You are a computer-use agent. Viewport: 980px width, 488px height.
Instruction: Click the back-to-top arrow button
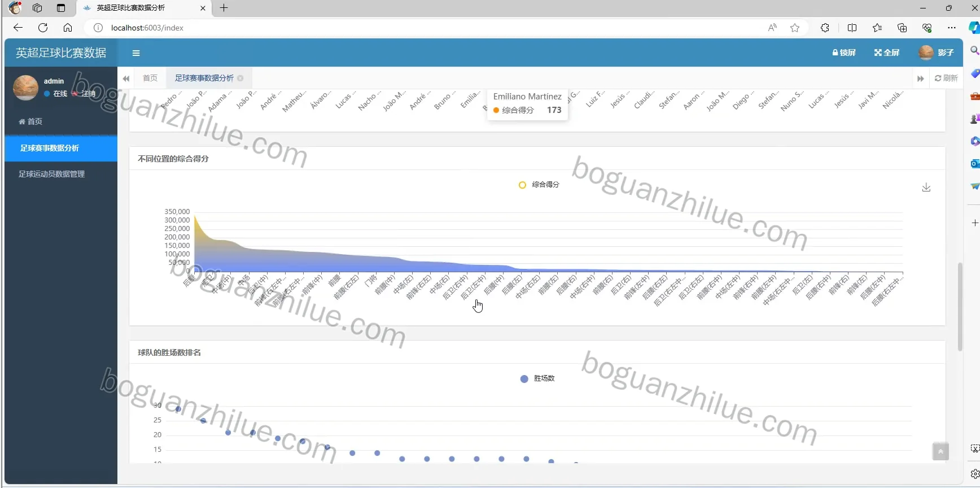(940, 451)
